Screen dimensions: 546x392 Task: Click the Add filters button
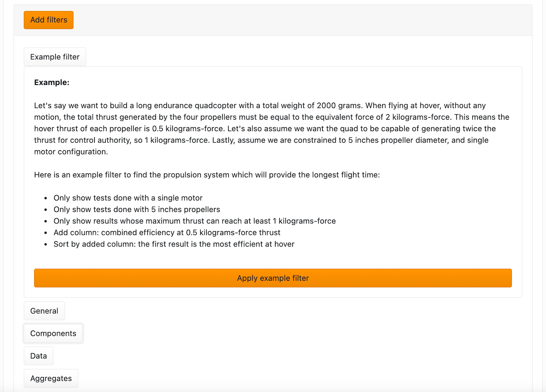pos(48,20)
